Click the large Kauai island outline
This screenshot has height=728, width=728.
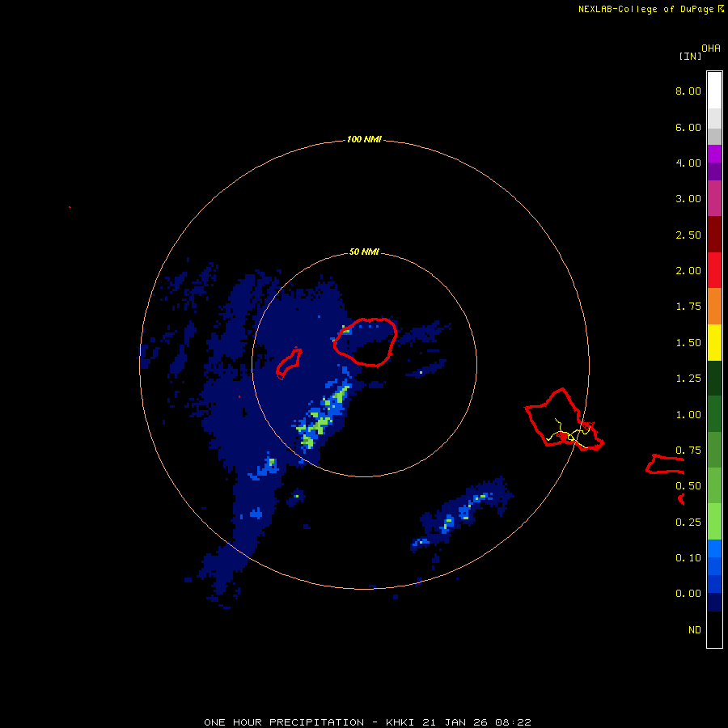(x=365, y=342)
